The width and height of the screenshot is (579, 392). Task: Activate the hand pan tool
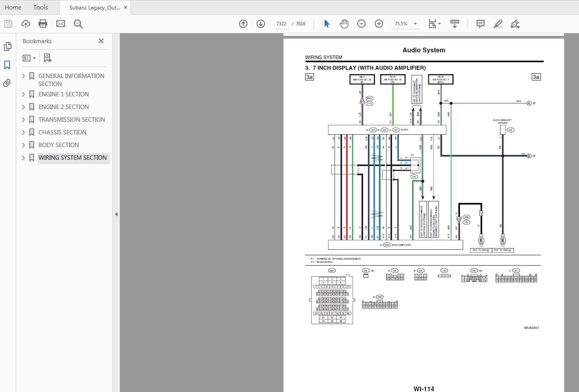click(344, 24)
